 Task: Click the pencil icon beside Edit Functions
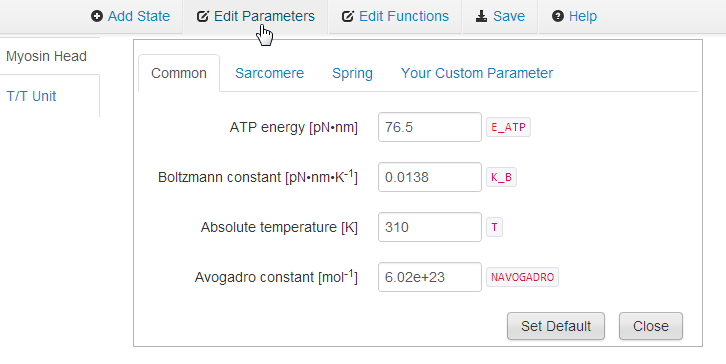tap(348, 17)
